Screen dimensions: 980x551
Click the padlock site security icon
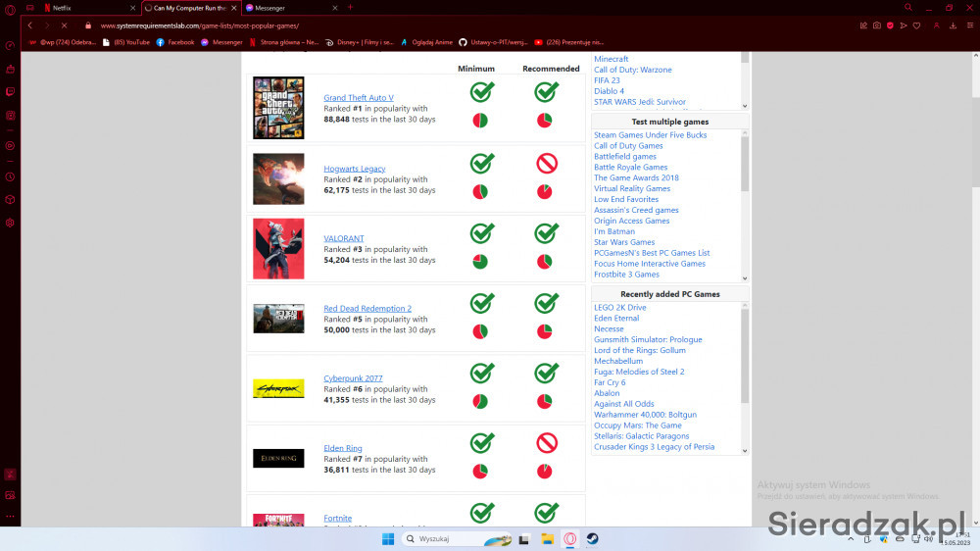[88, 25]
